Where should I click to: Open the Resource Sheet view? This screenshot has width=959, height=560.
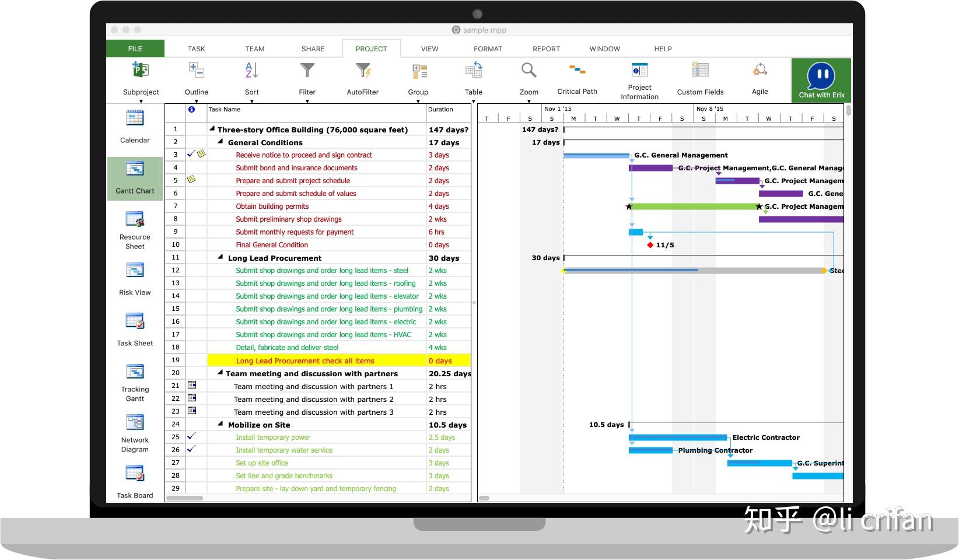coord(135,230)
